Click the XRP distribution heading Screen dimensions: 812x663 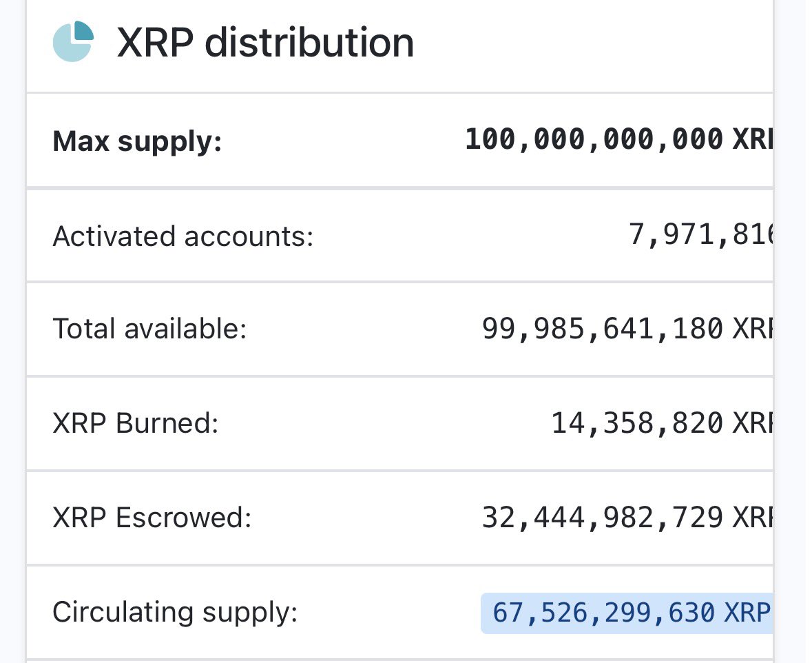pyautogui.click(x=265, y=43)
